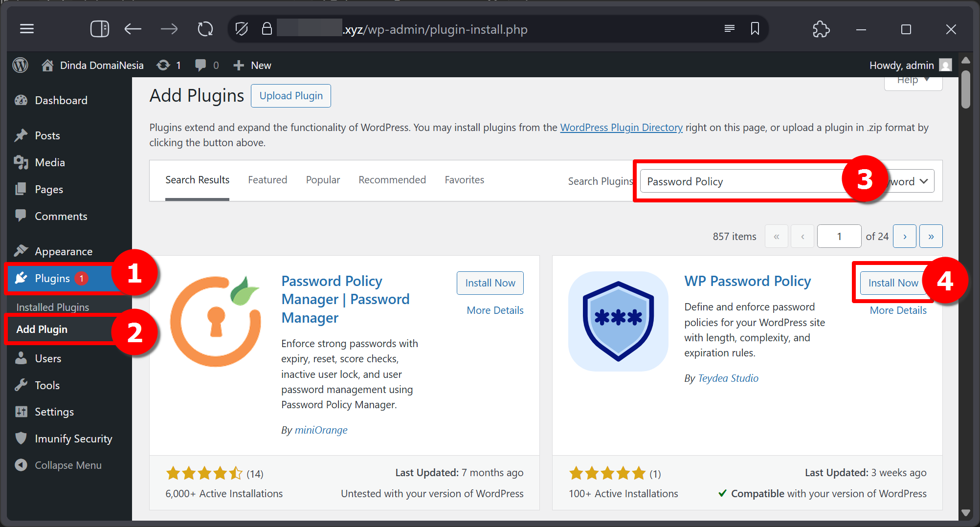Open the updates icon in admin bar
This screenshot has width=980, height=527.
(169, 65)
